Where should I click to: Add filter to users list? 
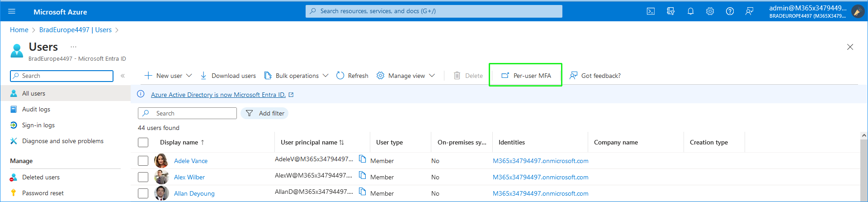264,113
